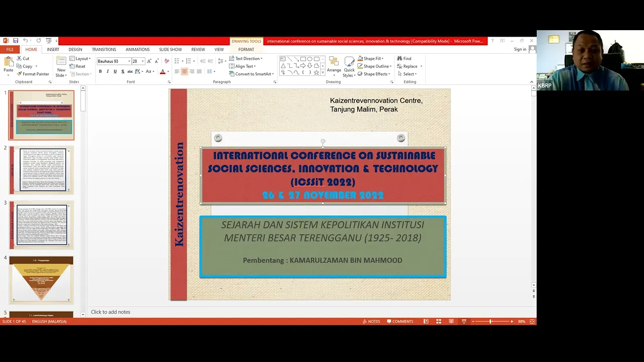The width and height of the screenshot is (644, 362).
Task: Toggle Bold formatting
Action: (x=100, y=72)
